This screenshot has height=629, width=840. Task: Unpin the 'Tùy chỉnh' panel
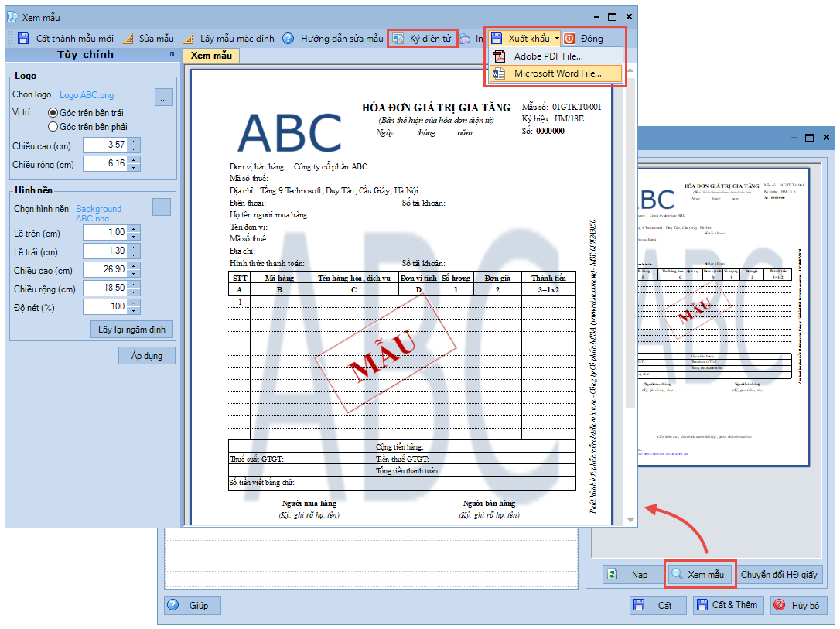coord(172,56)
